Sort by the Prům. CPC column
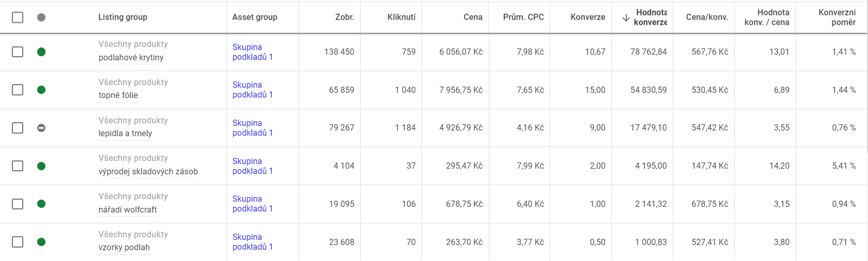Image resolution: width=868 pixels, height=261 pixels. pos(523,17)
